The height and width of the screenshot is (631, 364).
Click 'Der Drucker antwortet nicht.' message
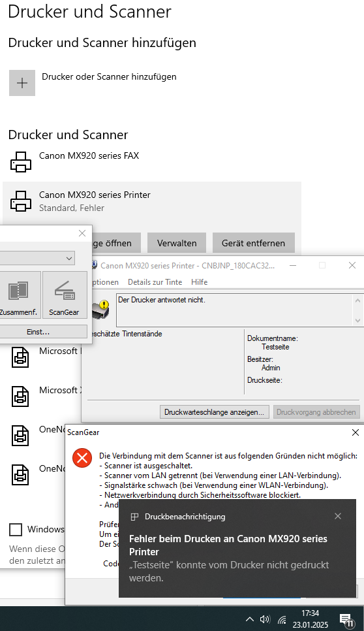coord(162,300)
